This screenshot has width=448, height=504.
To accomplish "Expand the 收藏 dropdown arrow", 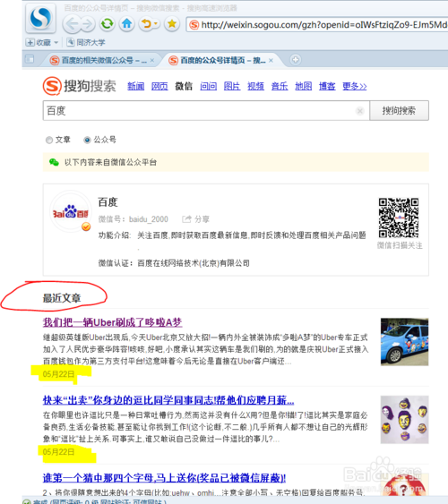I will (x=56, y=42).
